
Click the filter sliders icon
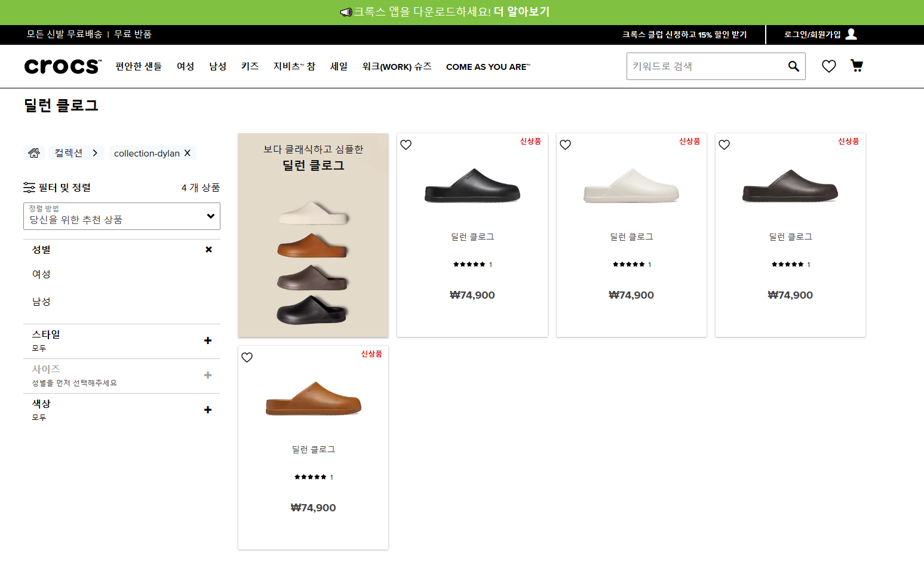click(x=29, y=188)
